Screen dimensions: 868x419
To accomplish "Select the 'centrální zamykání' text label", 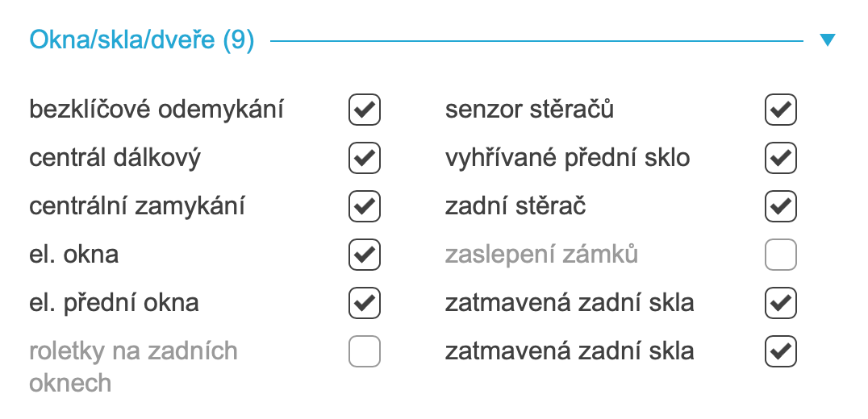I will [137, 206].
